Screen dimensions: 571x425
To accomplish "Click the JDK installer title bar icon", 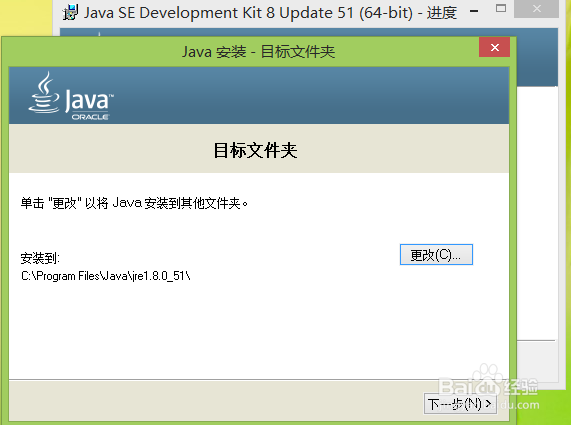I will coord(70,12).
